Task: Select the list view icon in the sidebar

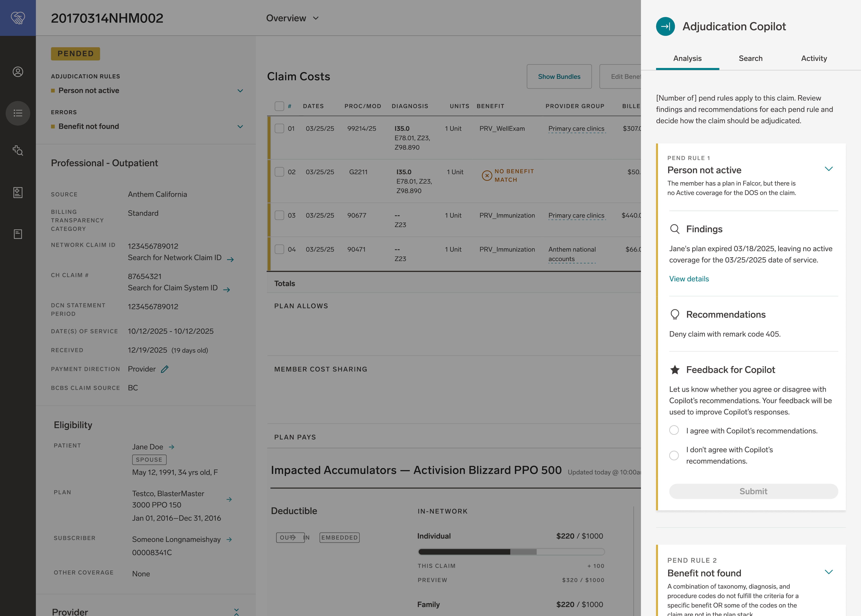Action: 18,113
